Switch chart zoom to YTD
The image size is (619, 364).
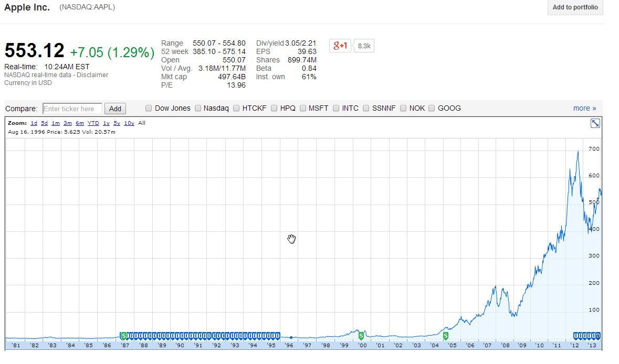click(x=93, y=123)
